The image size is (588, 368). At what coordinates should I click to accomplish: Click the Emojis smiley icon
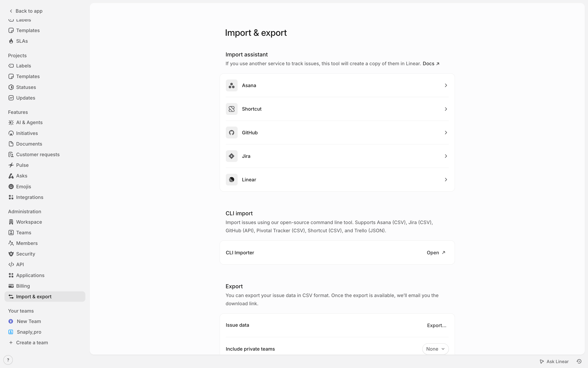pos(11,186)
